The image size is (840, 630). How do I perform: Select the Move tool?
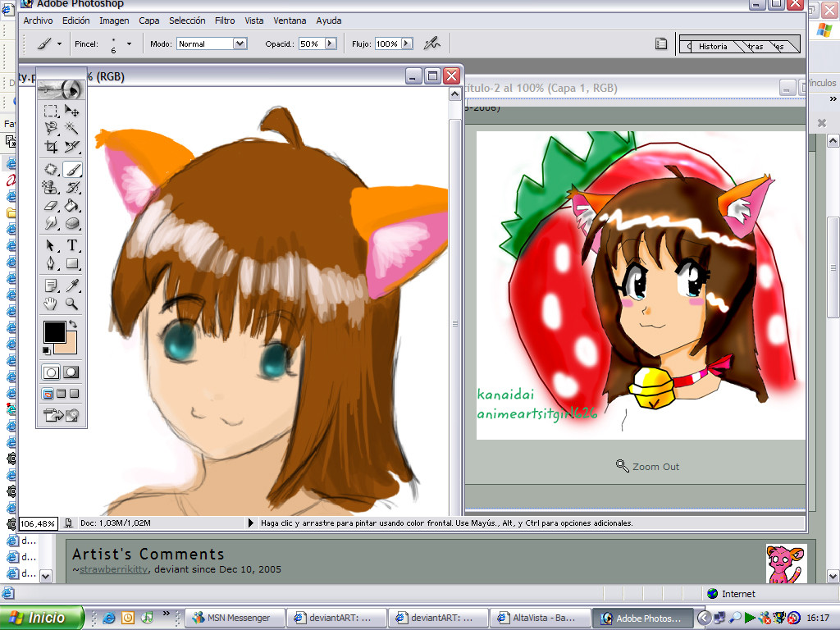coord(72,111)
